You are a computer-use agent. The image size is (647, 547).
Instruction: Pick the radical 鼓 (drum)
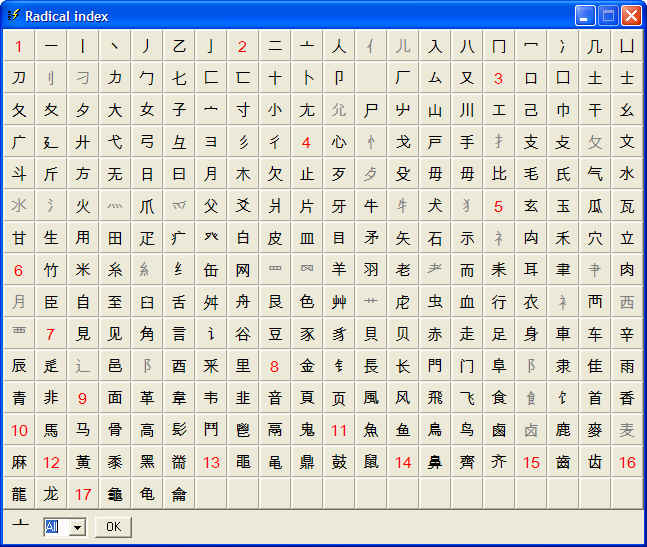(339, 462)
